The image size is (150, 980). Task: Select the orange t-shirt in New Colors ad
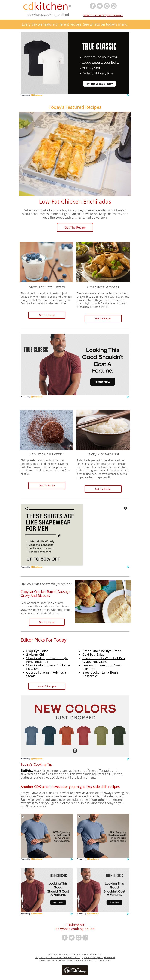point(66,735)
